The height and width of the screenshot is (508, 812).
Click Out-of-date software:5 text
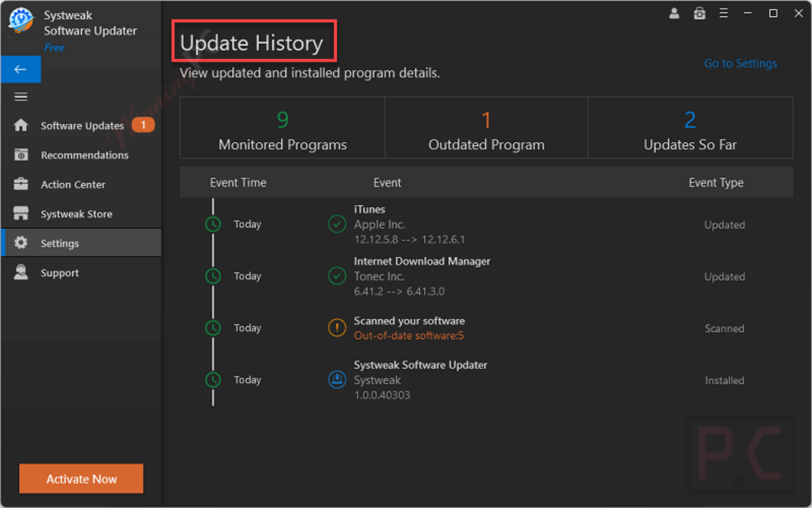(409, 335)
